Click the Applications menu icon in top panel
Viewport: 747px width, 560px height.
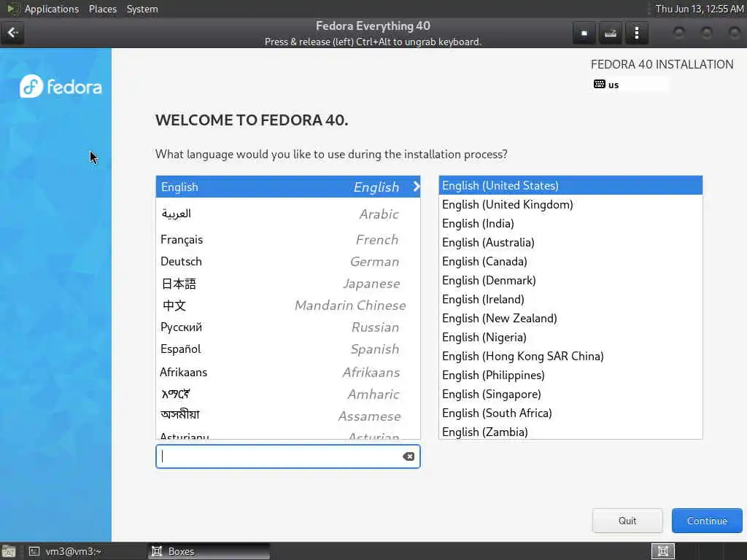click(x=12, y=9)
